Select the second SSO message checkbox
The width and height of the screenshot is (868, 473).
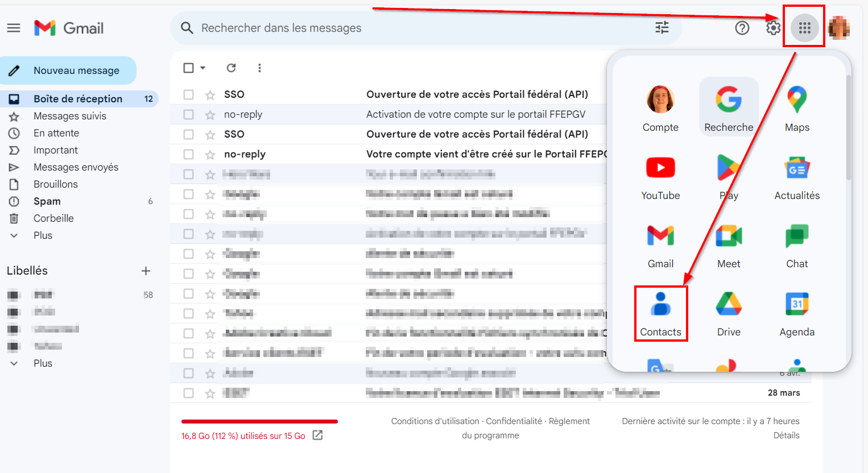(188, 135)
